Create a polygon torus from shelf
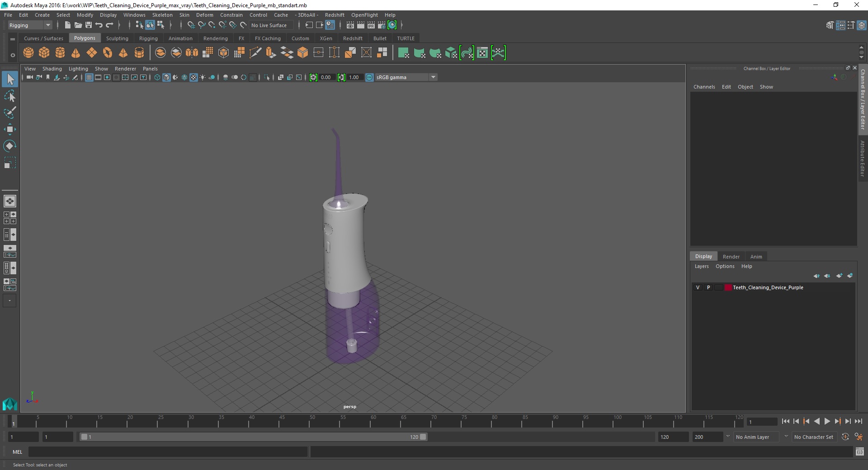Viewport: 868px width, 470px height. point(108,53)
